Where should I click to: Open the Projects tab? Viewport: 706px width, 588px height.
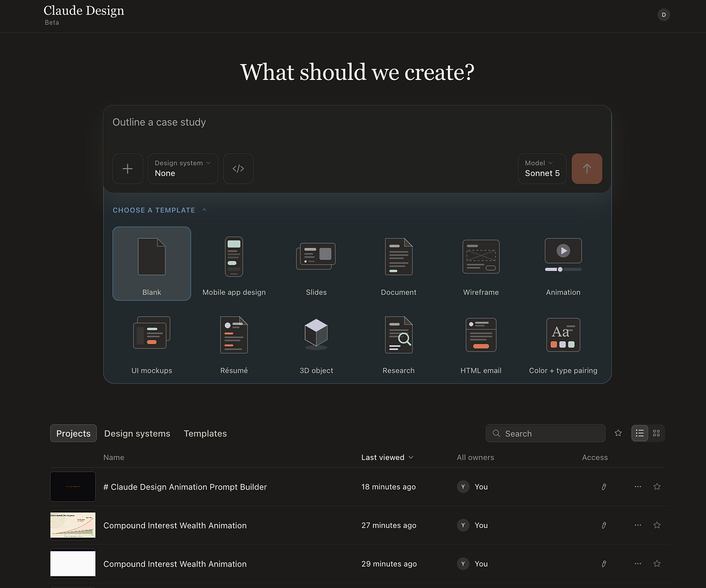pos(73,433)
